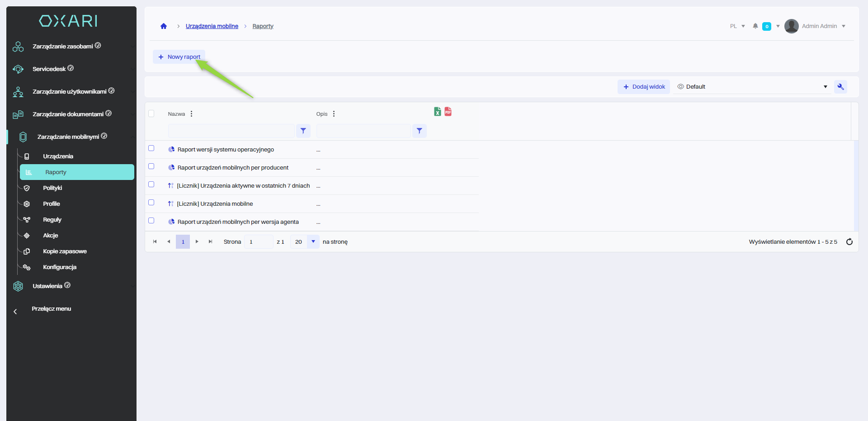Export the table to PDF
Image resolution: width=868 pixels, height=421 pixels.
(448, 112)
